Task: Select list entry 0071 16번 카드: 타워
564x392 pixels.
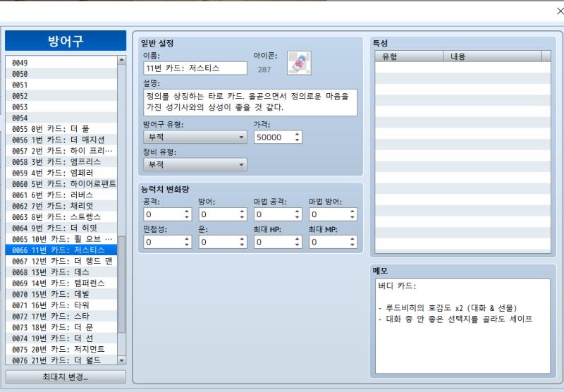Action: [x=61, y=305]
